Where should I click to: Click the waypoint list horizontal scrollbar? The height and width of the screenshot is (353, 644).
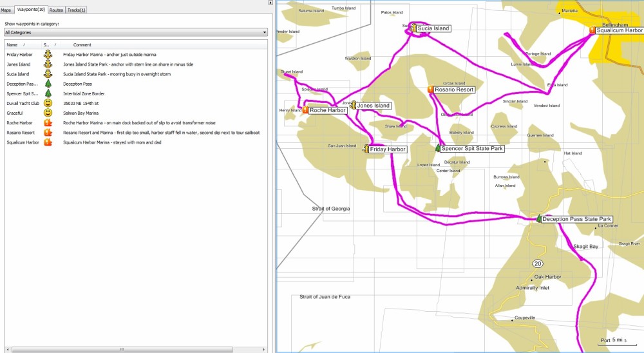pyautogui.click(x=129, y=350)
